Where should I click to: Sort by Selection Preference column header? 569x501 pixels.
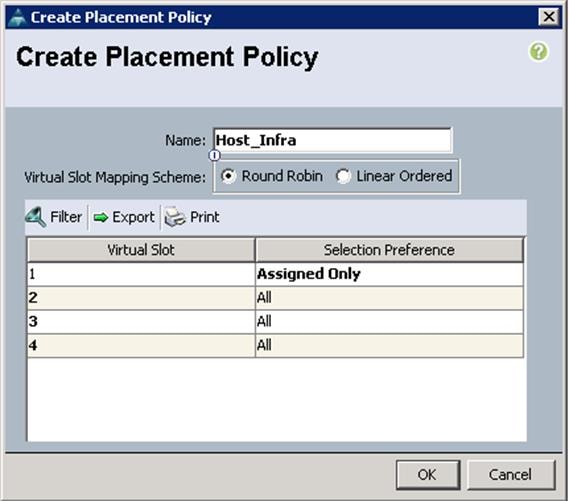pos(389,250)
